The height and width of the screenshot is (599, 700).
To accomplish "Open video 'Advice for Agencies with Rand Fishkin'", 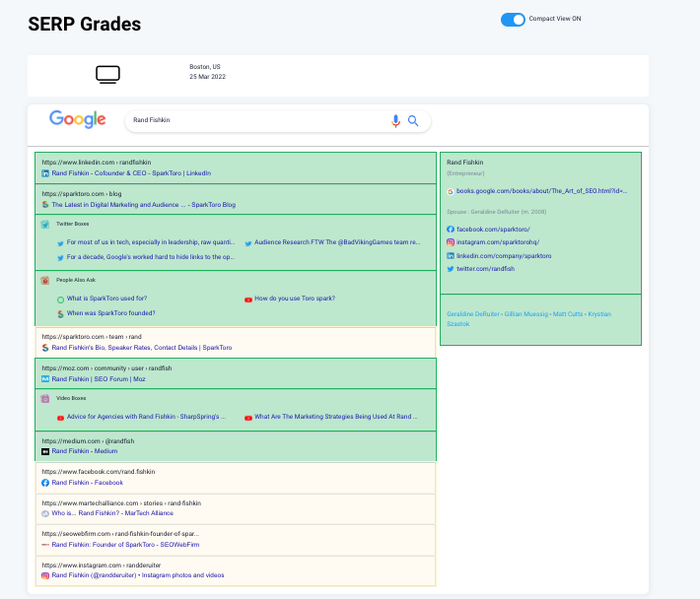I will (147, 417).
